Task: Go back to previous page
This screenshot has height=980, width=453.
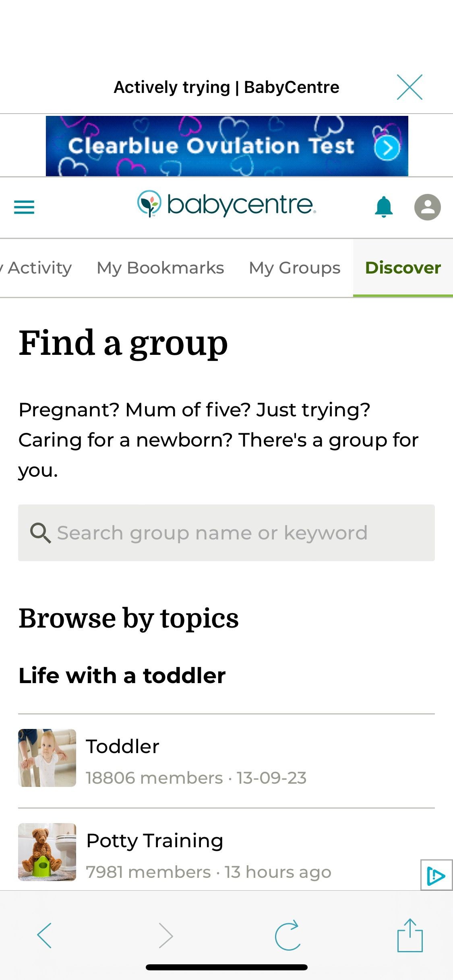Action: [44, 935]
